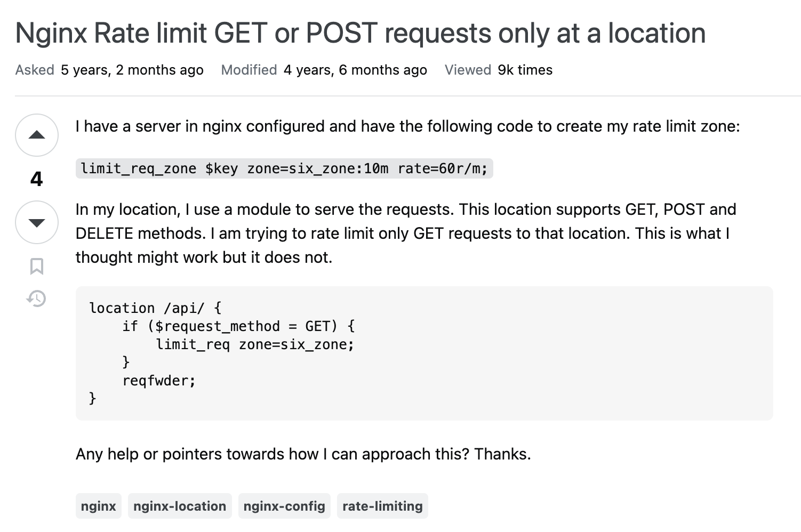
Task: Click the 'limit_req zone=six_zone;' code line
Action: (x=255, y=344)
